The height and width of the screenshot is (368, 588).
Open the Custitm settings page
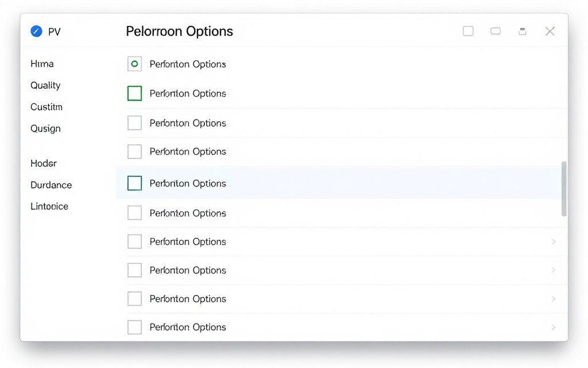click(x=46, y=107)
